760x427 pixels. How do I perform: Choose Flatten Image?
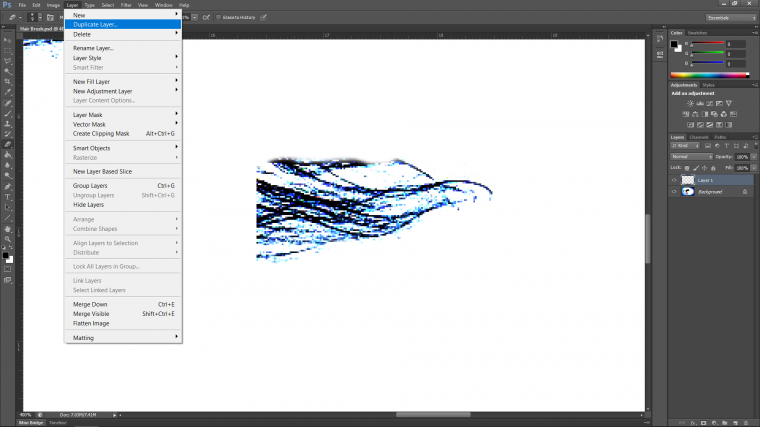click(x=123, y=323)
